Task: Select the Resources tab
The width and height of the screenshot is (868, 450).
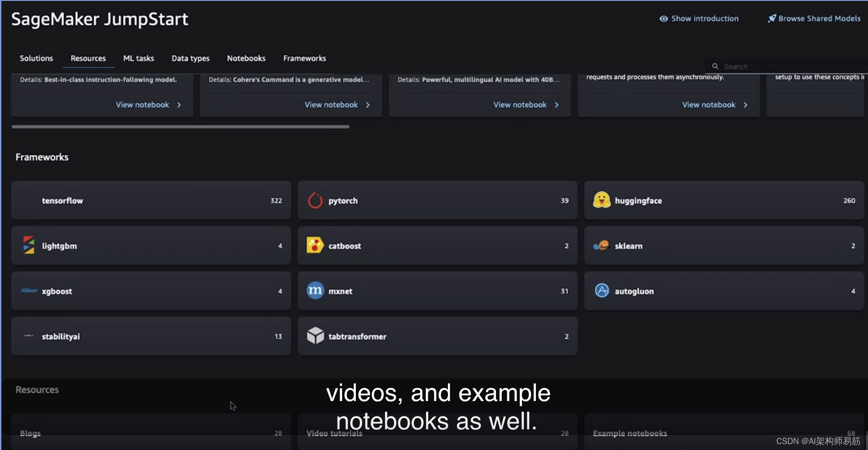Action: click(88, 58)
